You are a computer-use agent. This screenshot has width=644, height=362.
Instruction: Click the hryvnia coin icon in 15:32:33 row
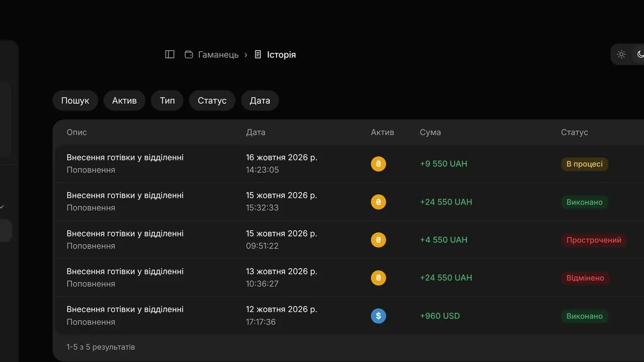(378, 202)
